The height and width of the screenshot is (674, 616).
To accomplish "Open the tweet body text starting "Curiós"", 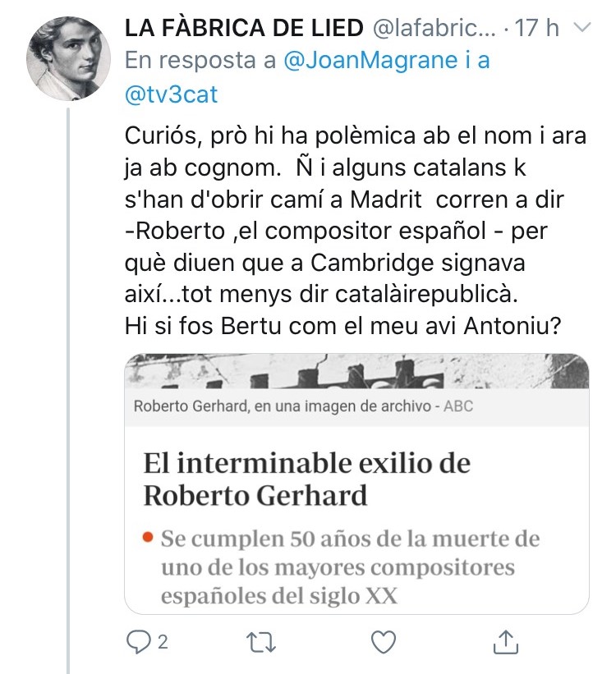I will coord(343,230).
